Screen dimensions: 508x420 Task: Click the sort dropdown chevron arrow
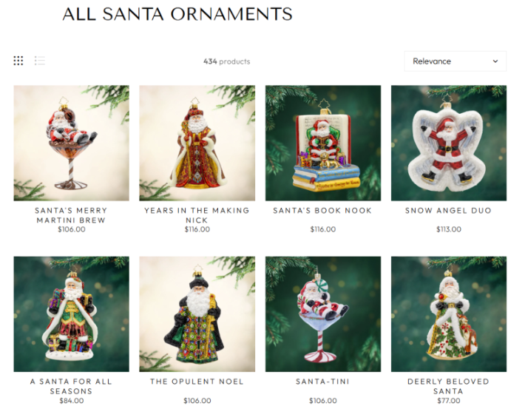(495, 61)
